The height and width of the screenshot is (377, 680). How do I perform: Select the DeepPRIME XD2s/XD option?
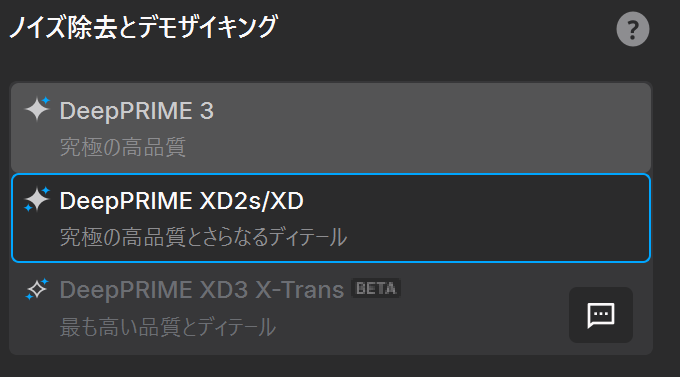pyautogui.click(x=330, y=218)
